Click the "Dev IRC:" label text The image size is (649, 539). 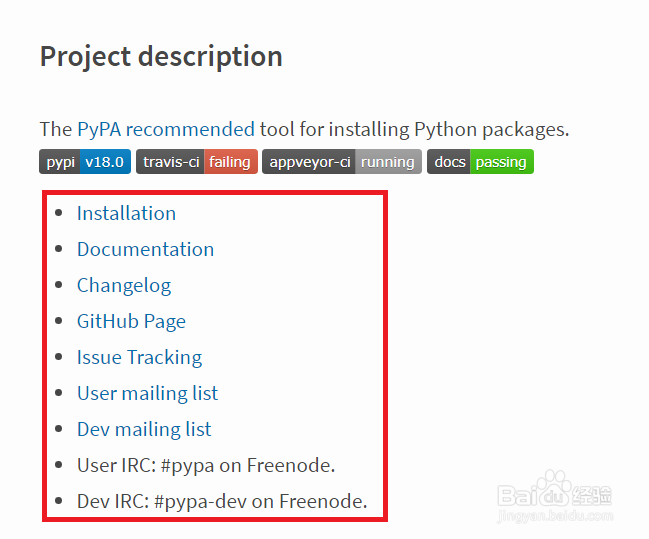coord(113,501)
